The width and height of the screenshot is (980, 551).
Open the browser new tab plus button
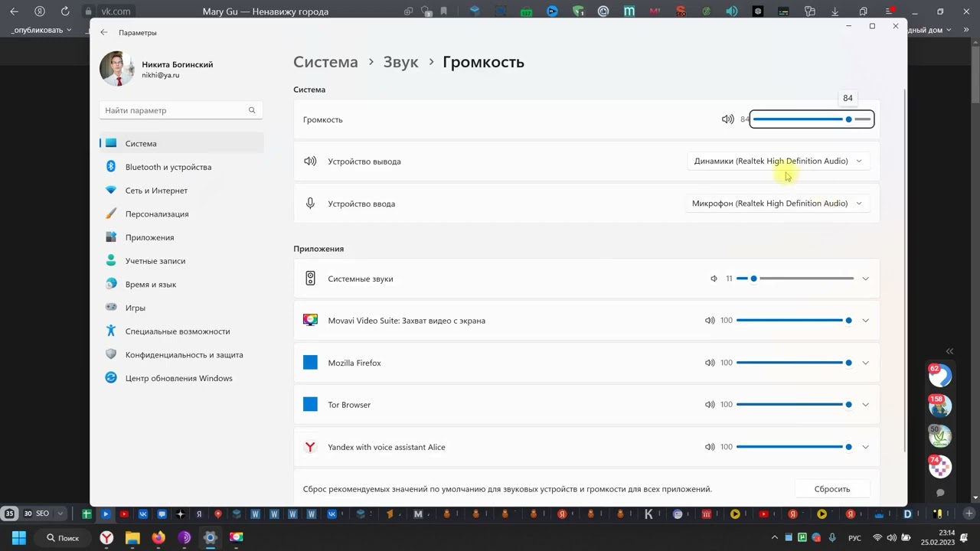[x=970, y=514]
